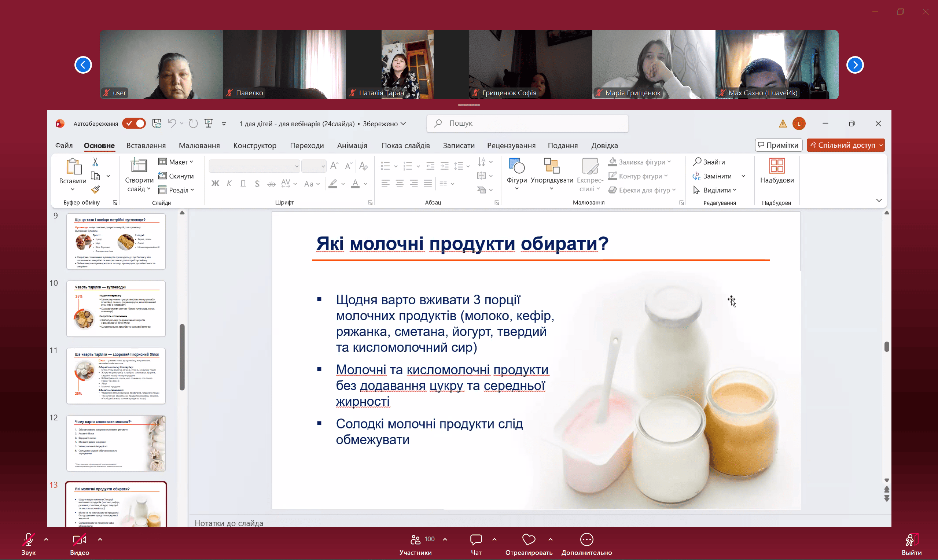Open Участники participants panel
Image resolution: width=938 pixels, height=560 pixels.
coord(415,544)
